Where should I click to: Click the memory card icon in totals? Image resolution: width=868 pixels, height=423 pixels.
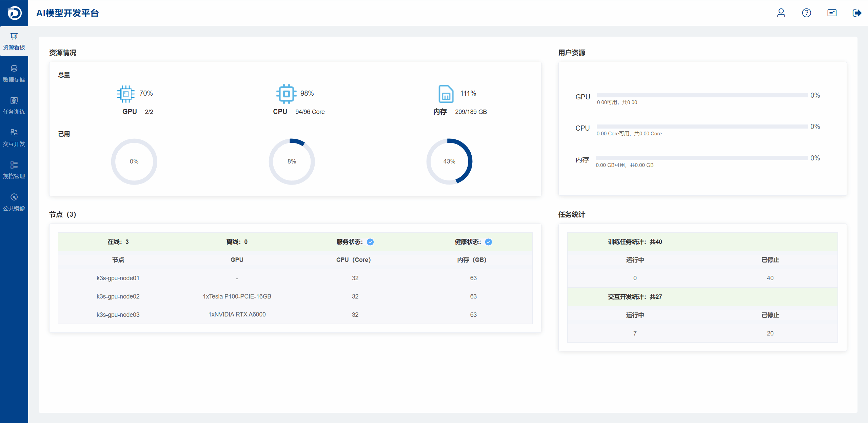point(446,94)
